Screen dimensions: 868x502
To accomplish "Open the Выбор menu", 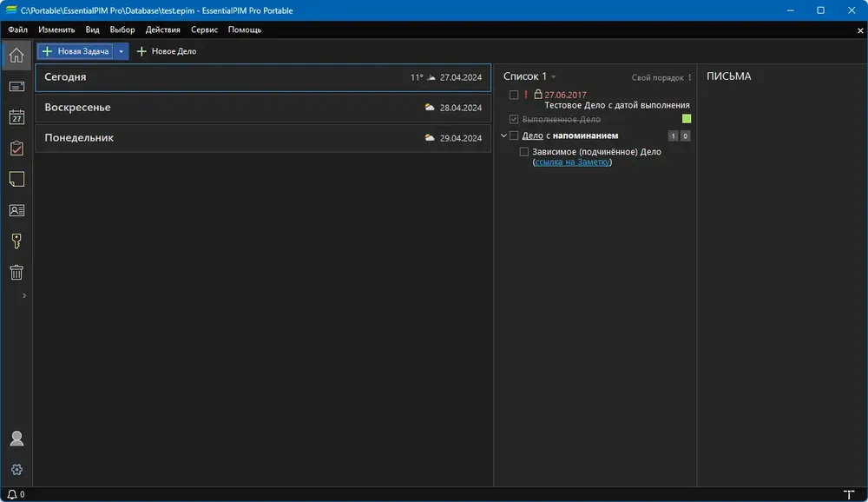I will [122, 30].
